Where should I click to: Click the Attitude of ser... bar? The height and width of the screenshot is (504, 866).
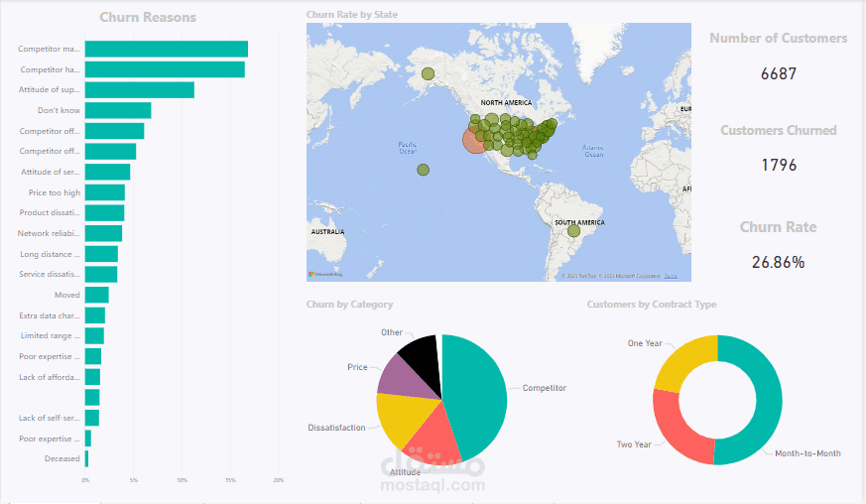[x=108, y=172]
